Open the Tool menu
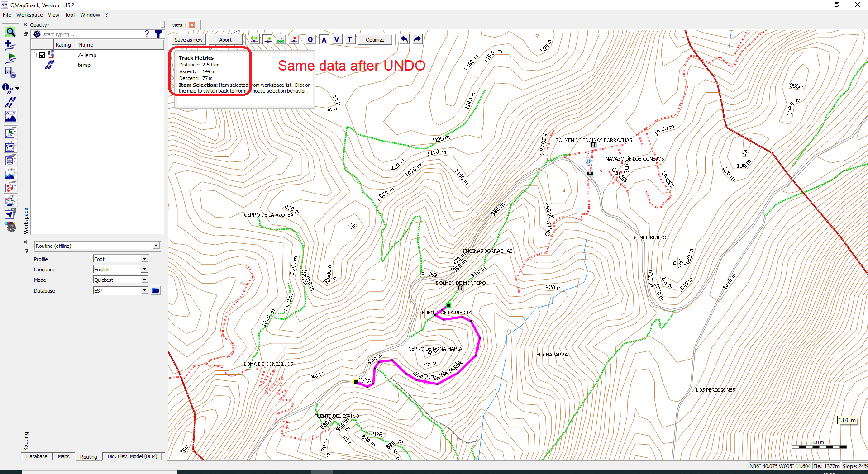 69,14
